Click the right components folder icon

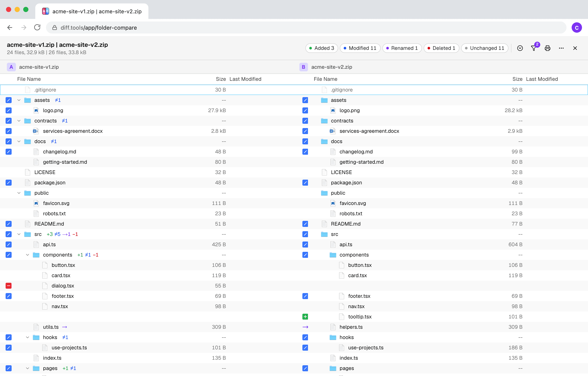[333, 255]
